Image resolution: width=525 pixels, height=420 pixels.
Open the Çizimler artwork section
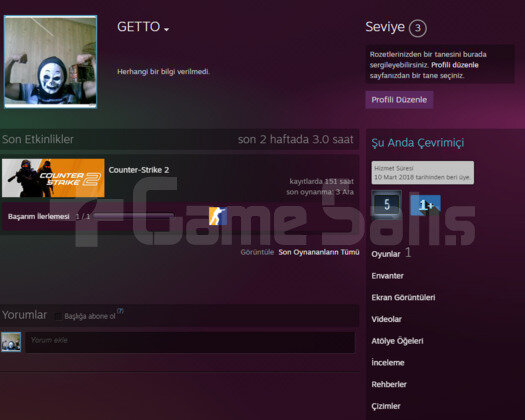386,406
